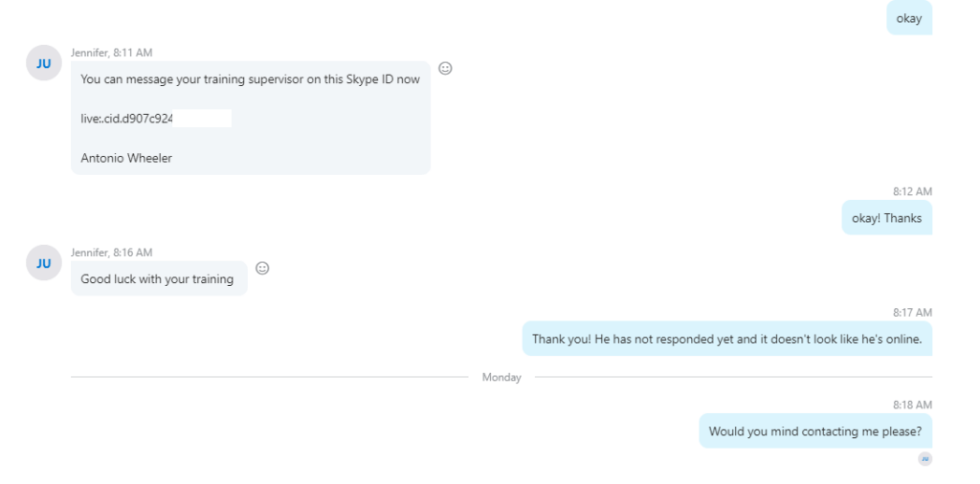Click the "You can message your training supervisor" text

pos(250,79)
